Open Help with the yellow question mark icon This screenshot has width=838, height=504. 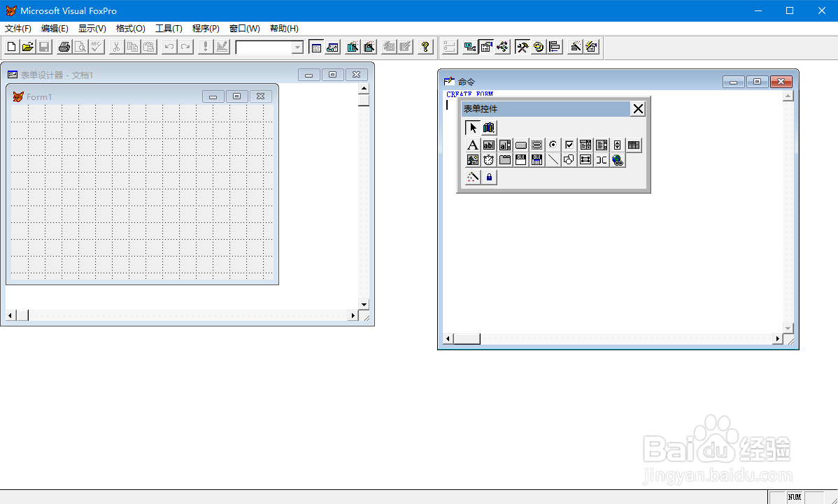click(x=425, y=47)
